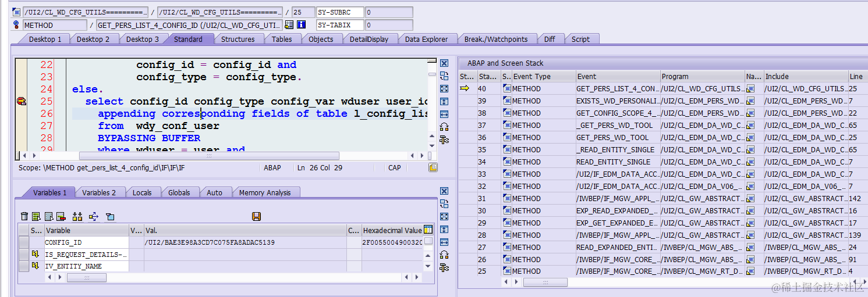Click the trash icon in variables toolbar

click(24, 216)
